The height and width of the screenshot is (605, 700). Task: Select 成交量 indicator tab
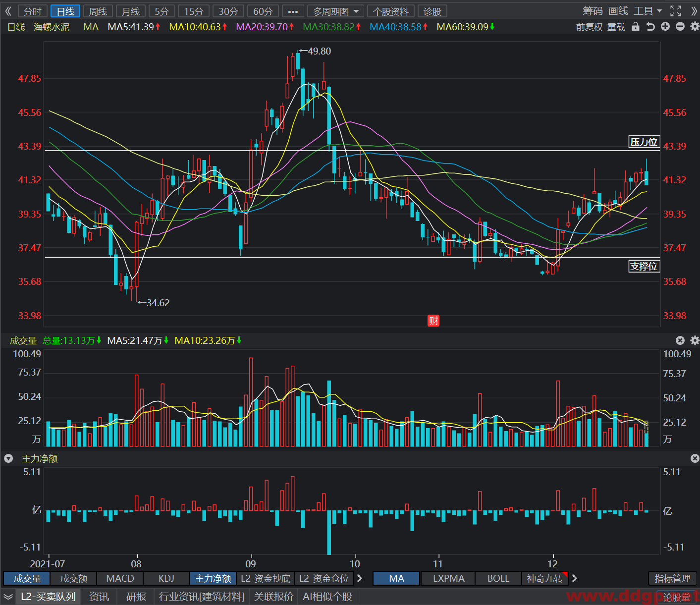pos(27,578)
